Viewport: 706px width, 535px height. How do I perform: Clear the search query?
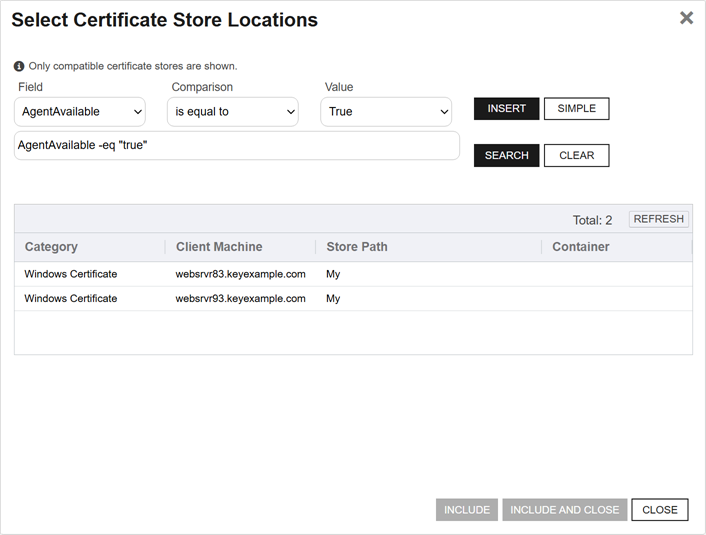[x=576, y=156]
